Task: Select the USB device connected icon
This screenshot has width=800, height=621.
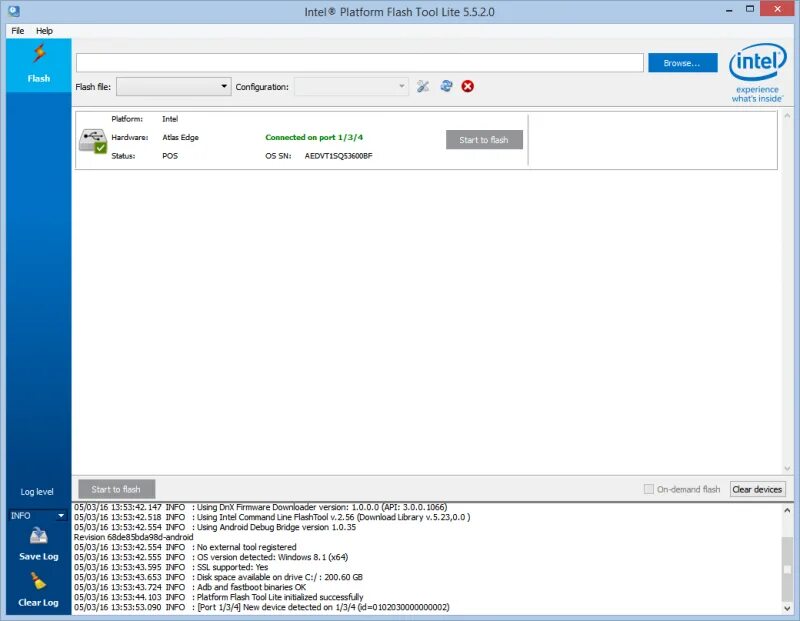Action: coord(93,140)
